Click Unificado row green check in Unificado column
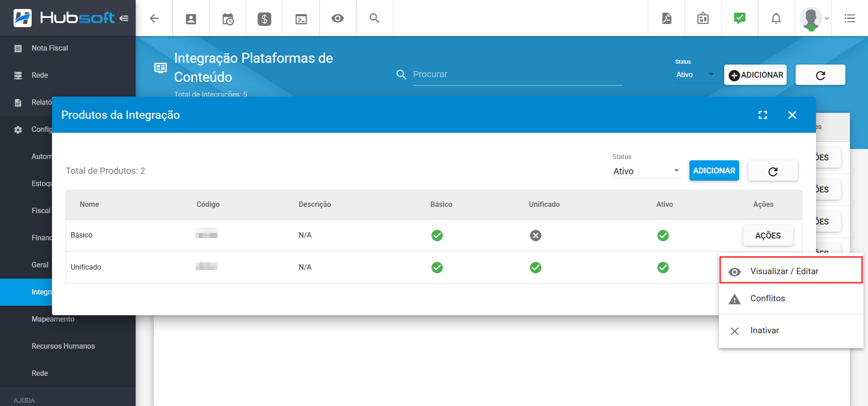868x406 pixels. [536, 268]
